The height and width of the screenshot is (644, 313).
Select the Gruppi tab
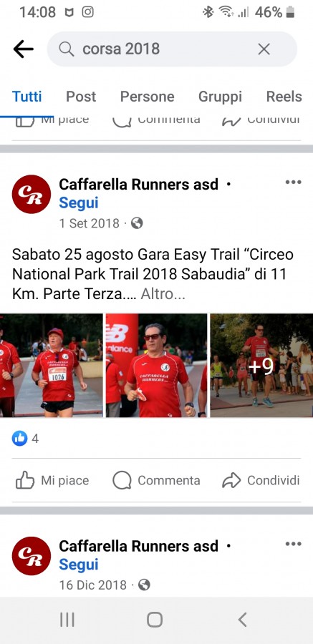(220, 97)
